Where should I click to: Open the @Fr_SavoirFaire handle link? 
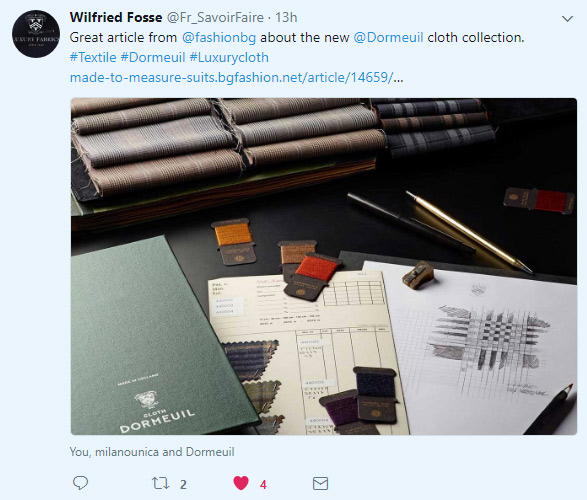pos(215,18)
